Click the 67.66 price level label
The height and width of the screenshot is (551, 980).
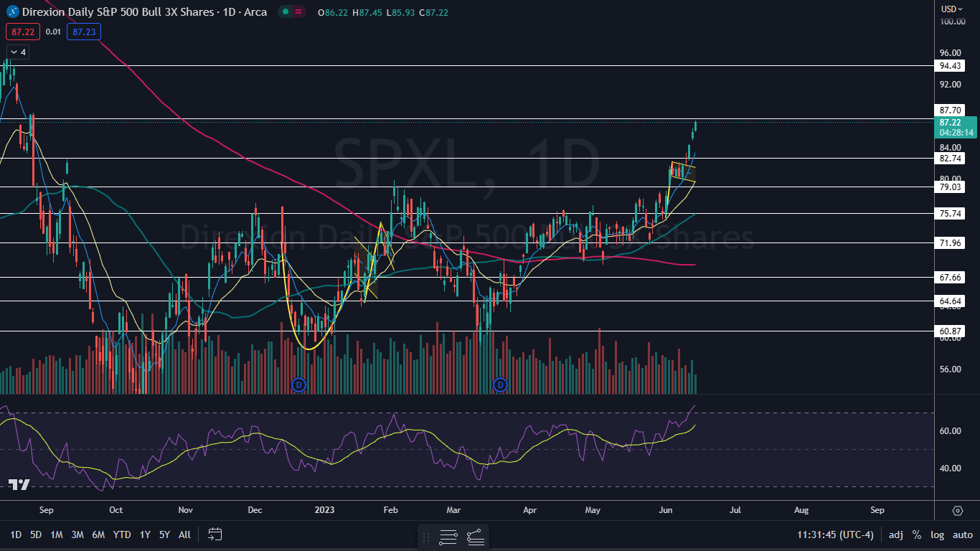(951, 277)
